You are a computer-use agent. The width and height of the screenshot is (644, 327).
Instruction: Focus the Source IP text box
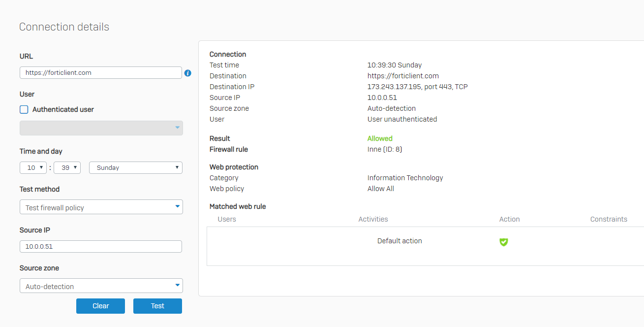(101, 246)
